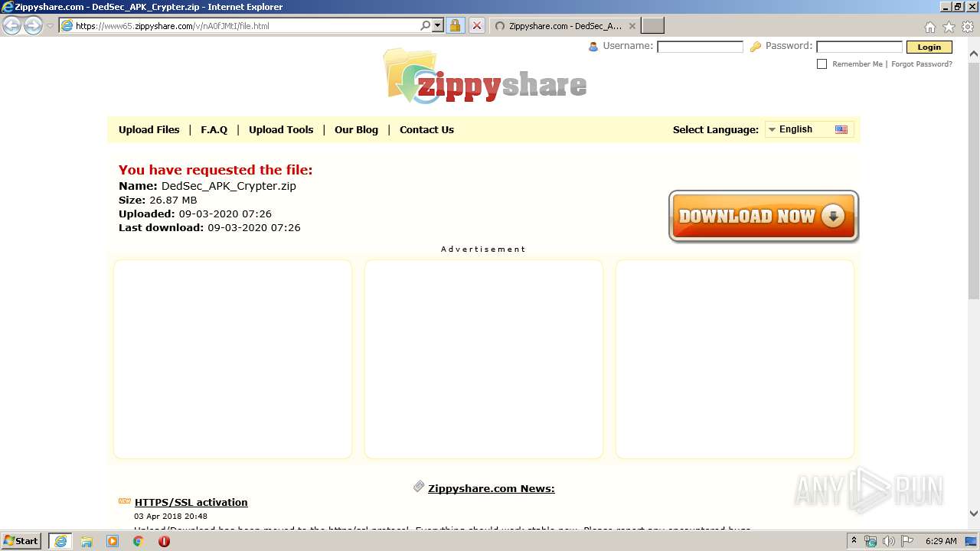Launch Windows Media Player from taskbar
The height and width of the screenshot is (551, 980).
pos(113,541)
